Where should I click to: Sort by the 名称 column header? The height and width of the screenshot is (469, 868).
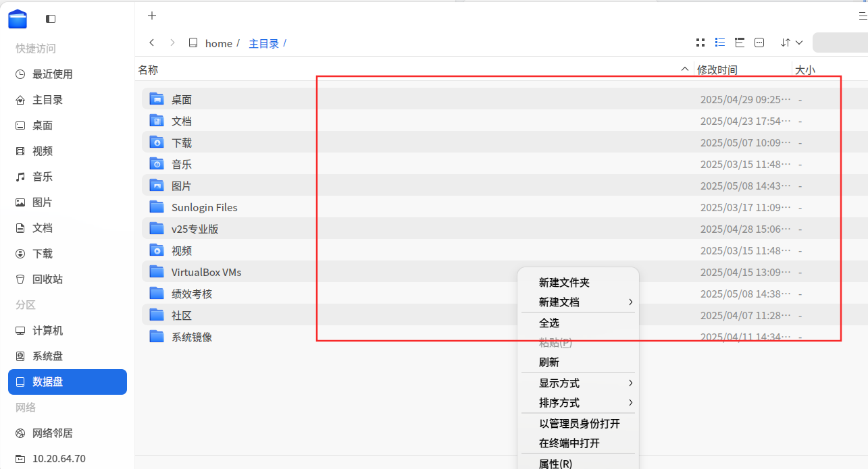415,70
